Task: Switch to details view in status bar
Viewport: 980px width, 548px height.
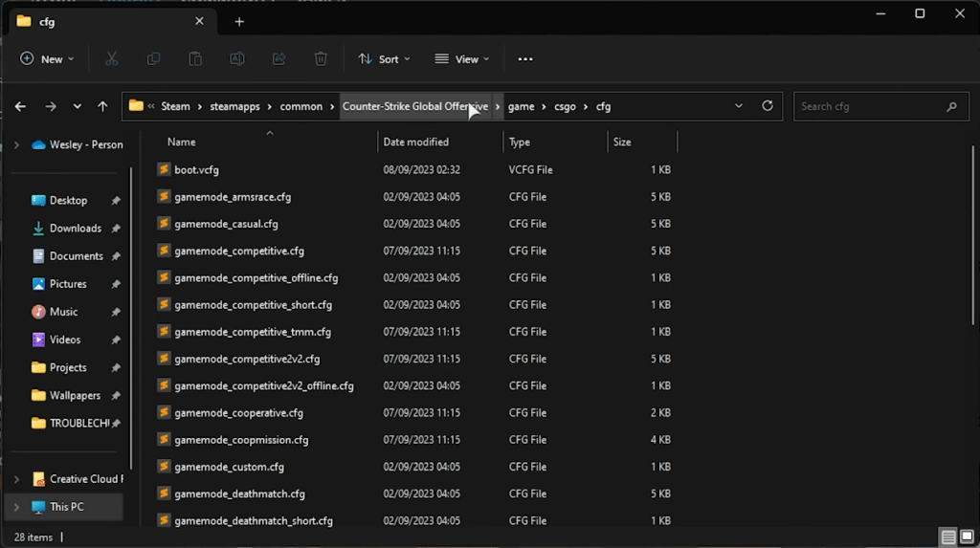Action: tap(948, 537)
